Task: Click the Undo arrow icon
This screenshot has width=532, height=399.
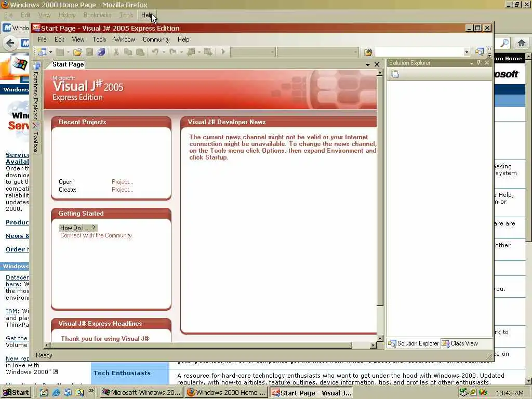Action: [x=155, y=52]
